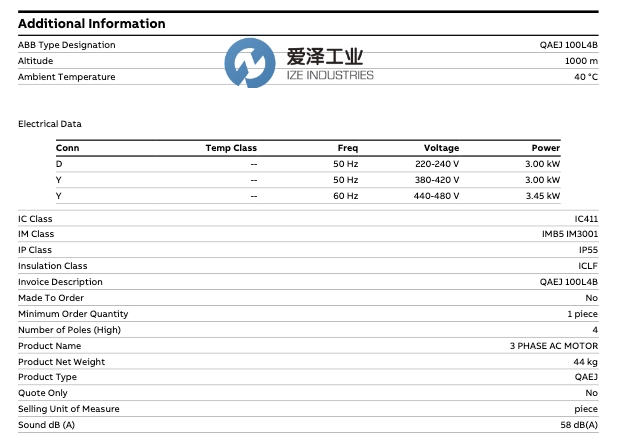627x437 pixels.
Task: Click the black redacted bar
Action: click(x=310, y=102)
